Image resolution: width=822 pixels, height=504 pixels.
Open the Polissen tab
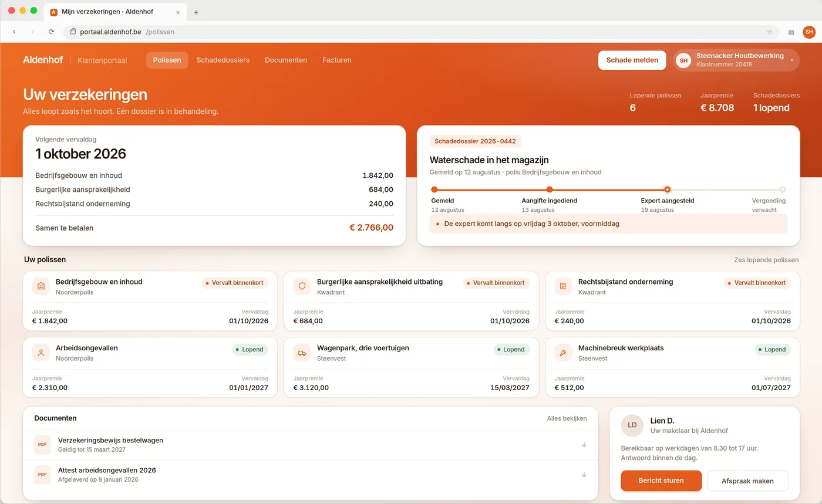click(x=167, y=60)
